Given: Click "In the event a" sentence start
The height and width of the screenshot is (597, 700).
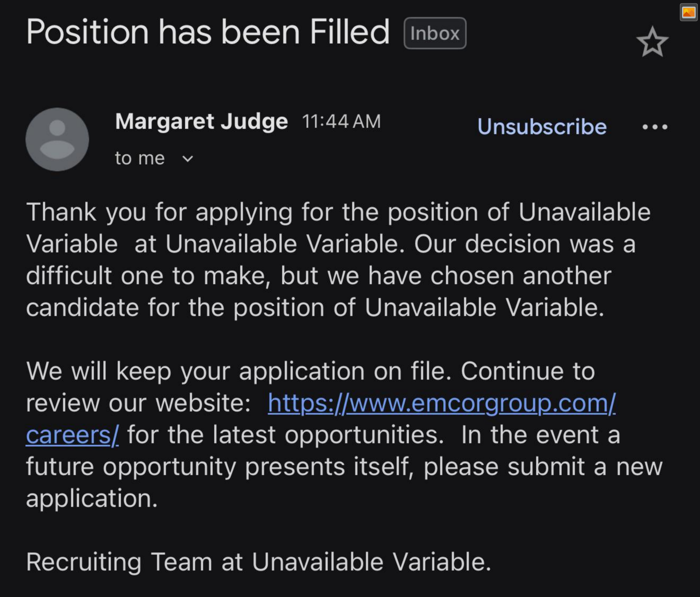Looking at the screenshot, I should tap(540, 435).
